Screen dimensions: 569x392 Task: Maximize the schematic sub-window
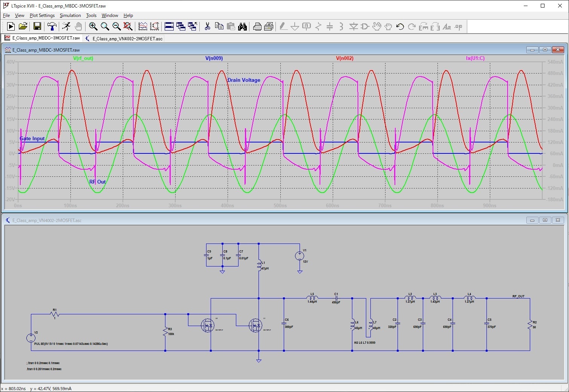coord(545,220)
